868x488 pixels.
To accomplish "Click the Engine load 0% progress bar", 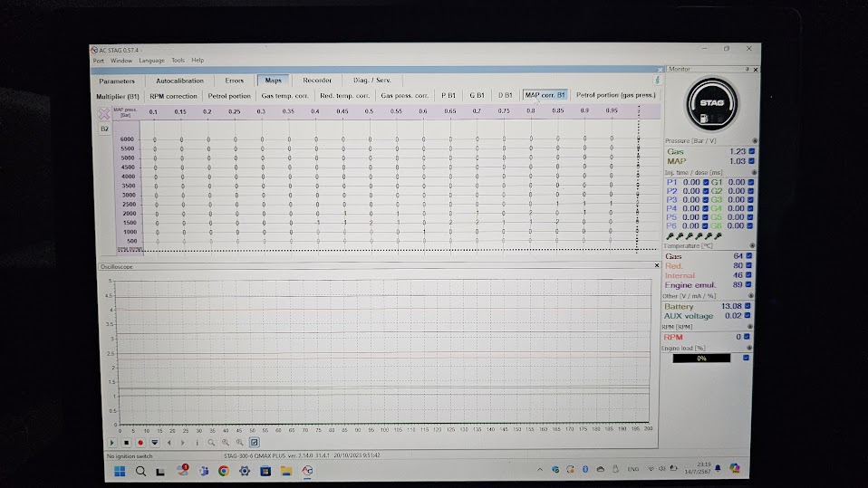I will [x=701, y=359].
